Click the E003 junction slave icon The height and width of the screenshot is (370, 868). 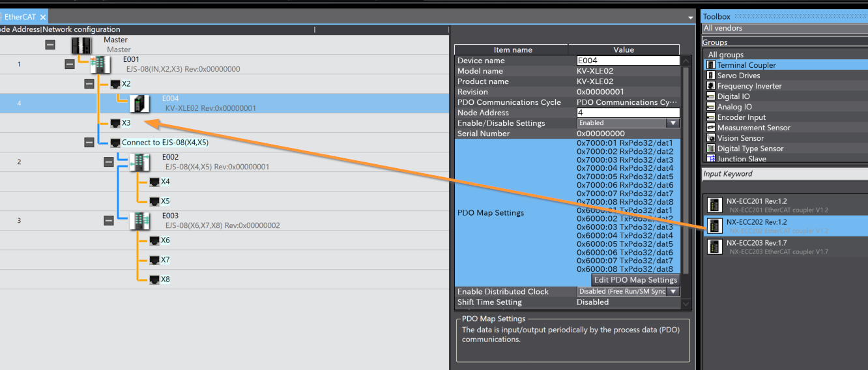click(139, 221)
